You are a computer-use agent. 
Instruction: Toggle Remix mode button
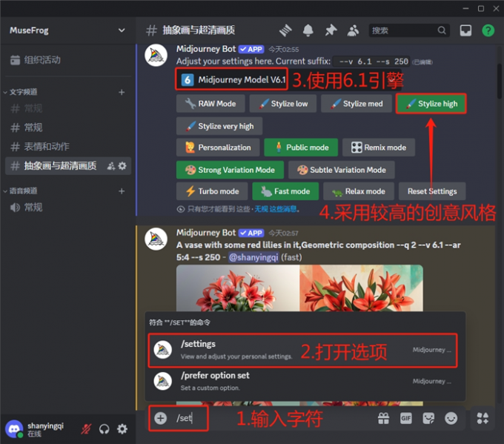click(379, 148)
